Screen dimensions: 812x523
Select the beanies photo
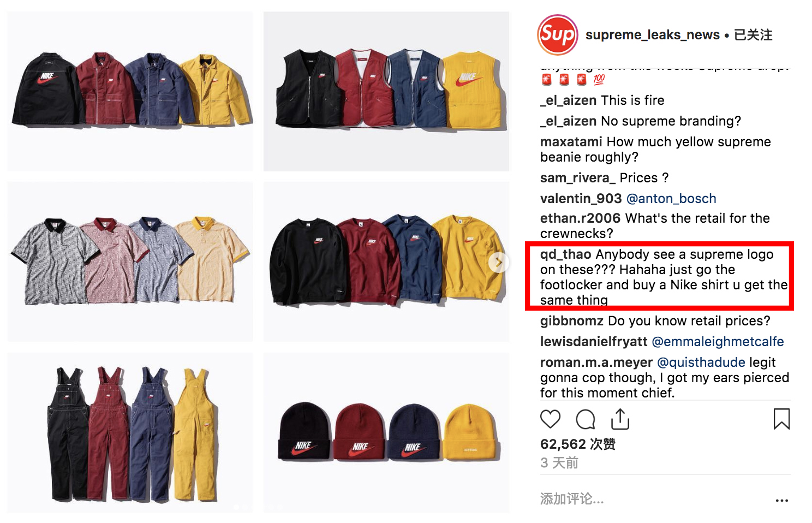[x=386, y=432]
